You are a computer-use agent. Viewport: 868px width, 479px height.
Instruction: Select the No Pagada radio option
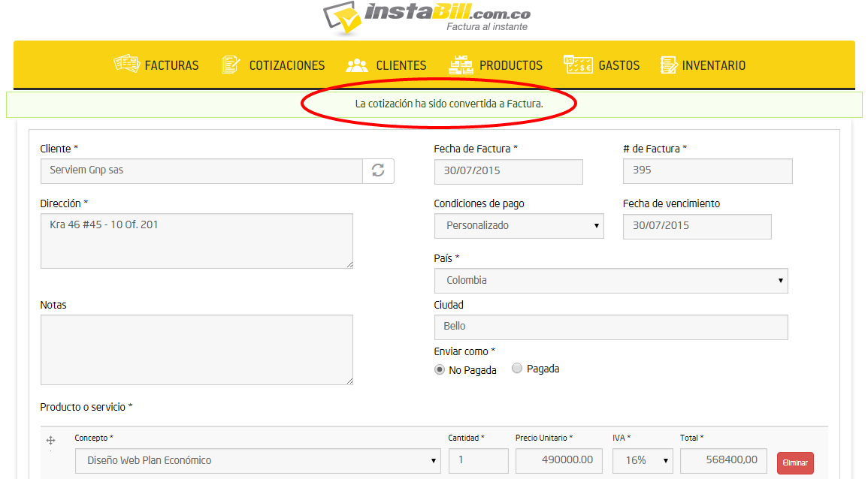440,369
